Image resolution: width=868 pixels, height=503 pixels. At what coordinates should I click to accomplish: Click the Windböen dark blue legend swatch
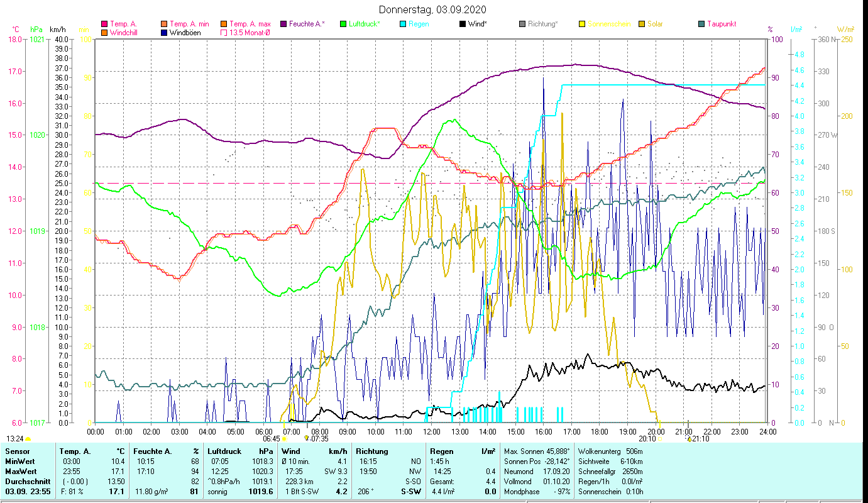click(164, 33)
